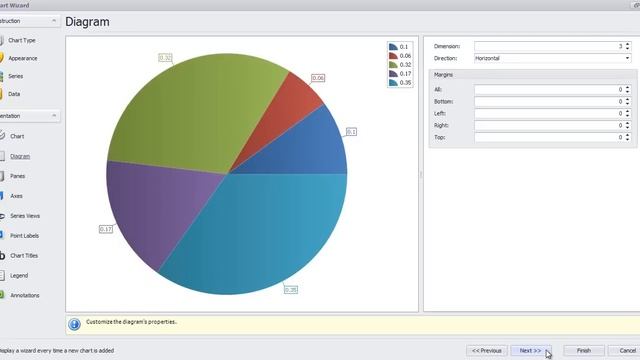
Task: Click the teal 0.35 legend marker
Action: pyautogui.click(x=393, y=83)
